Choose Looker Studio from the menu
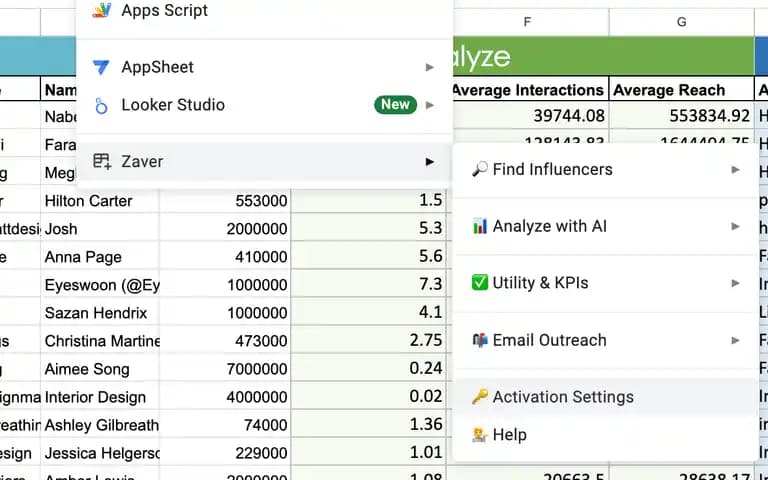This screenshot has height=480, width=768. click(264, 105)
